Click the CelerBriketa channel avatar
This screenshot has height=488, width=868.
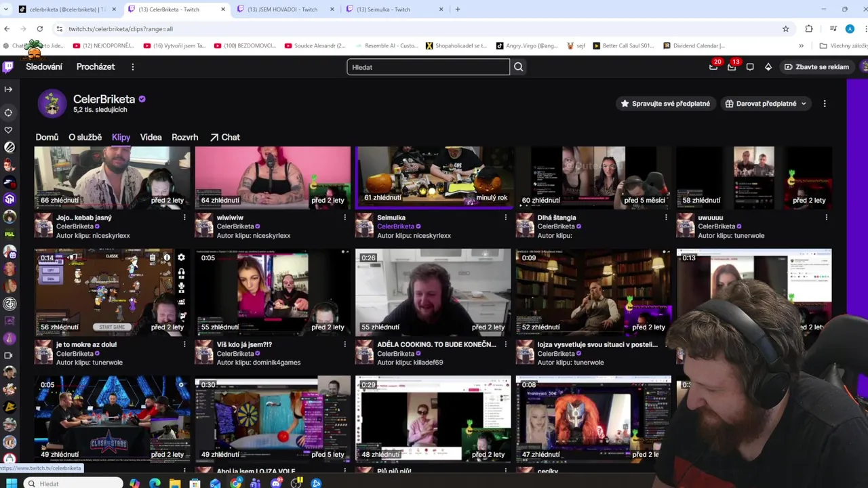(52, 104)
